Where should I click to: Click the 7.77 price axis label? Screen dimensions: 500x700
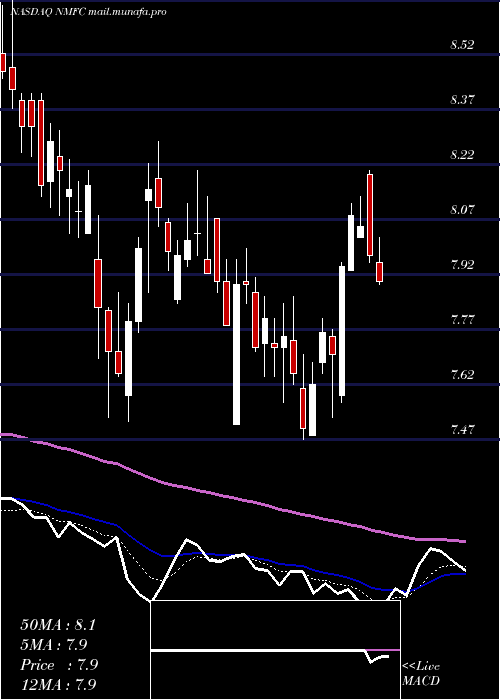462,319
